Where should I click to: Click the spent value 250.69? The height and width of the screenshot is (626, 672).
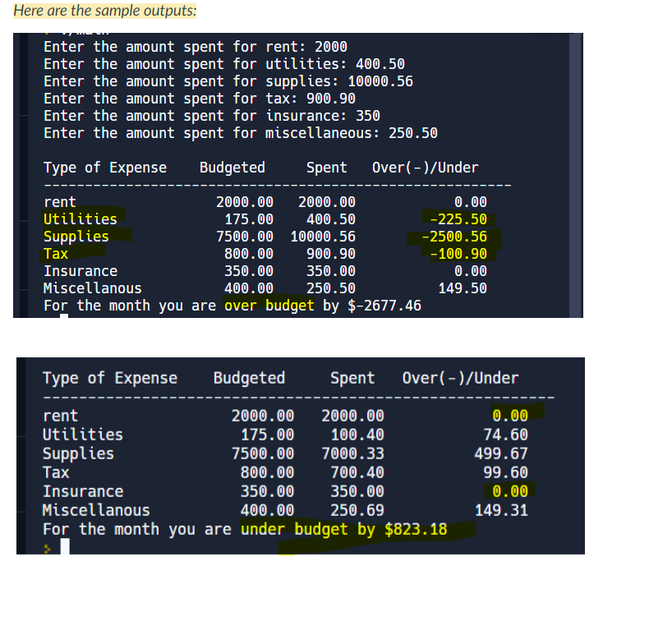point(357,510)
